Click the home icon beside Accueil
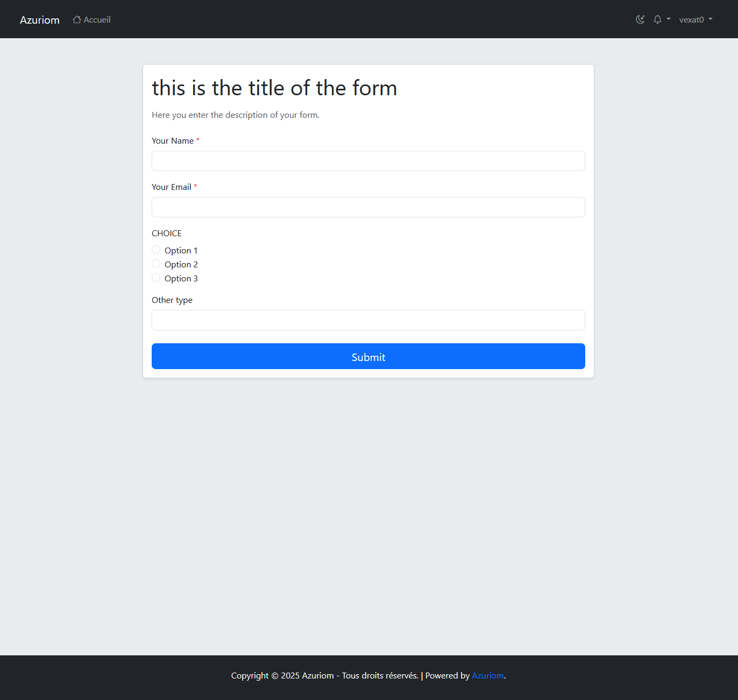The width and height of the screenshot is (738, 700). pyautogui.click(x=77, y=19)
